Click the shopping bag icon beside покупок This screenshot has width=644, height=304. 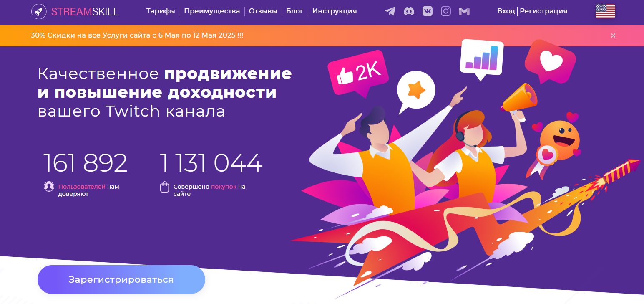click(x=165, y=187)
